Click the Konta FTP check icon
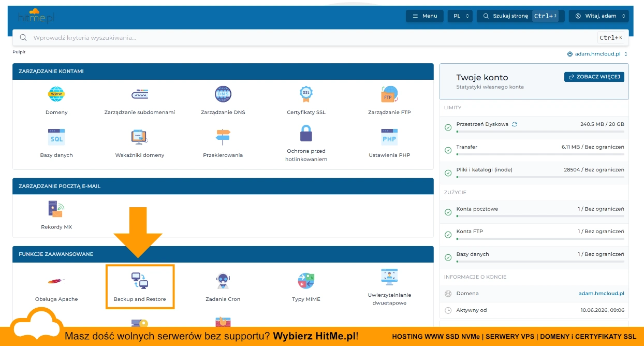The image size is (644, 346). [448, 235]
